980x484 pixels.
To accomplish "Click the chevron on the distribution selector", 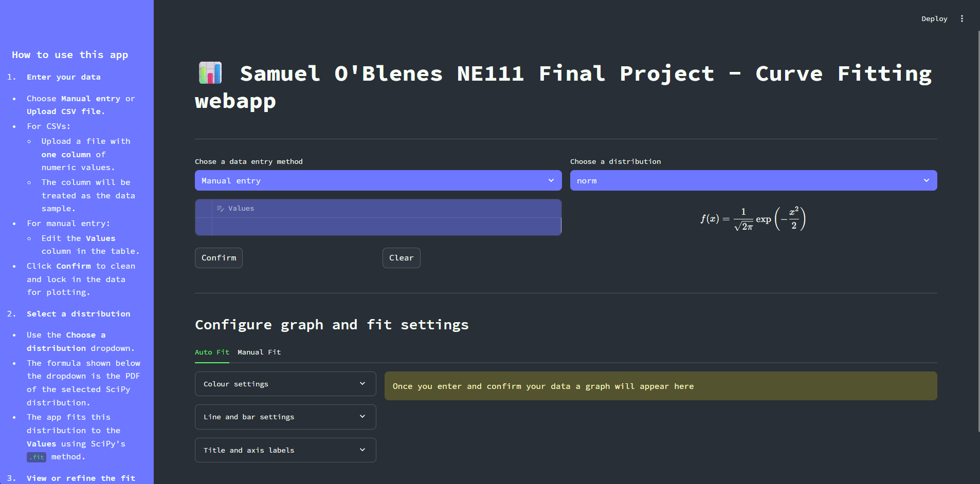I will click(x=927, y=180).
